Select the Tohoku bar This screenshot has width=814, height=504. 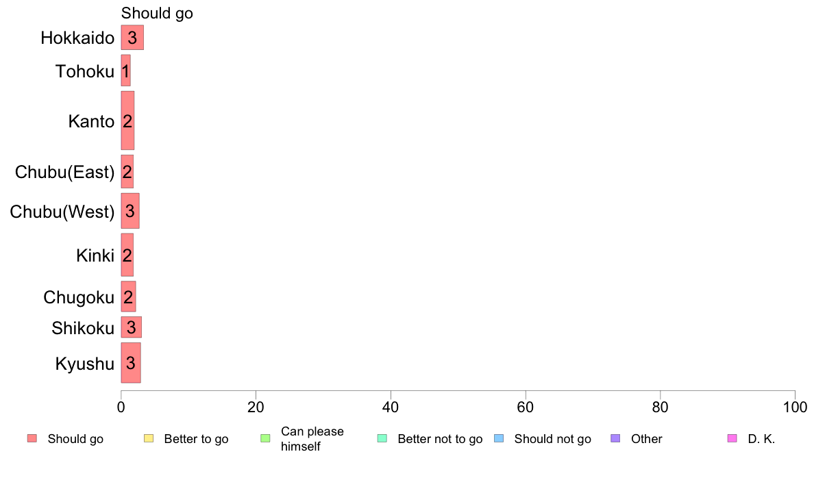click(125, 71)
